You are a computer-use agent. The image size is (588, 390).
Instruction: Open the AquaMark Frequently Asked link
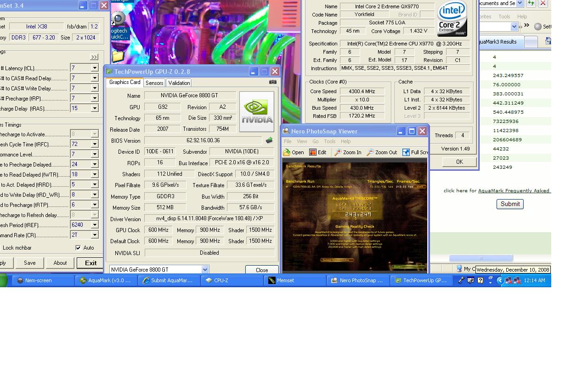(514, 190)
